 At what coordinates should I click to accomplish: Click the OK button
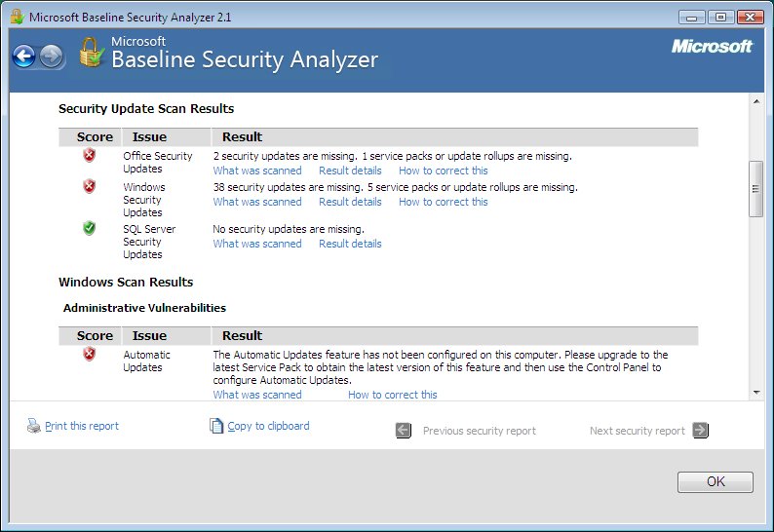(x=716, y=481)
